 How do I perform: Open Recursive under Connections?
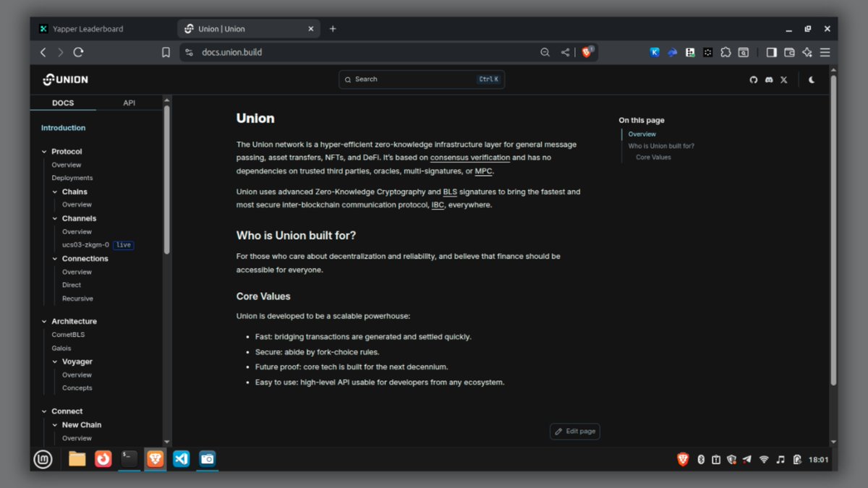coord(77,299)
